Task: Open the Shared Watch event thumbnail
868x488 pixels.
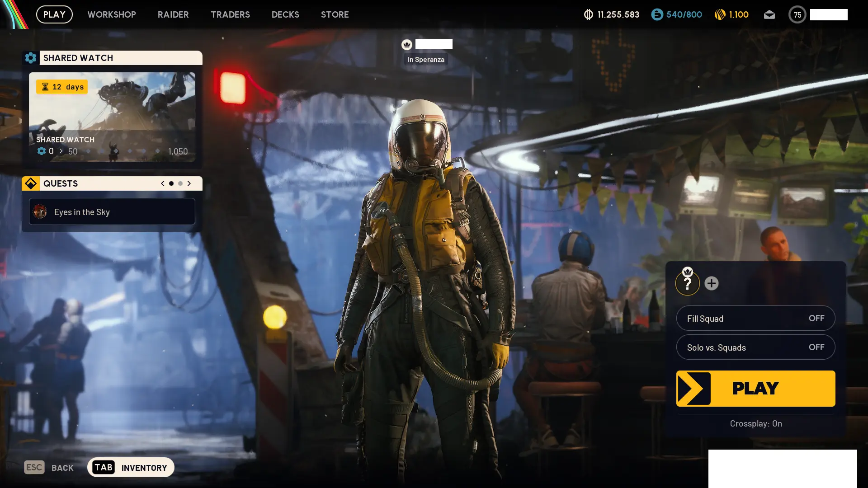Action: point(112,117)
